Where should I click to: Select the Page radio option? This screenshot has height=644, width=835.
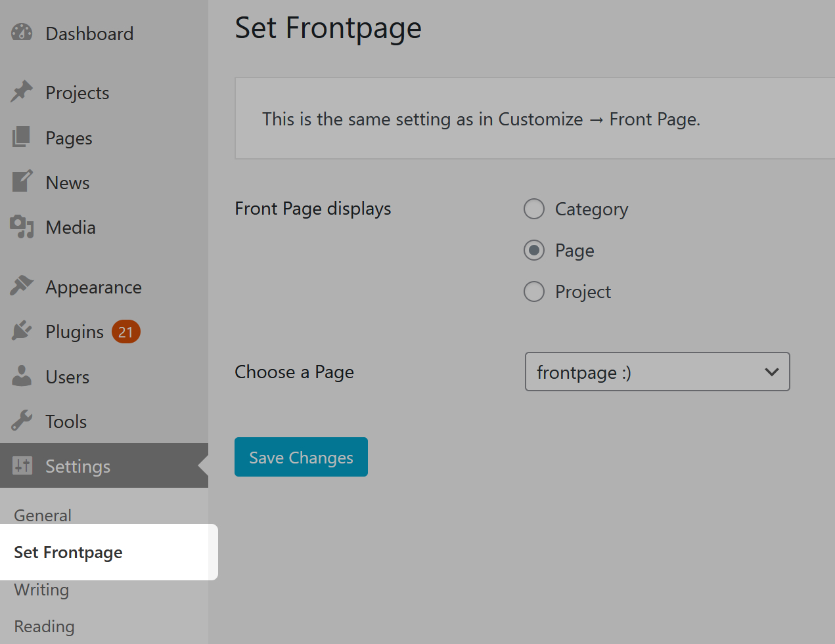click(534, 250)
